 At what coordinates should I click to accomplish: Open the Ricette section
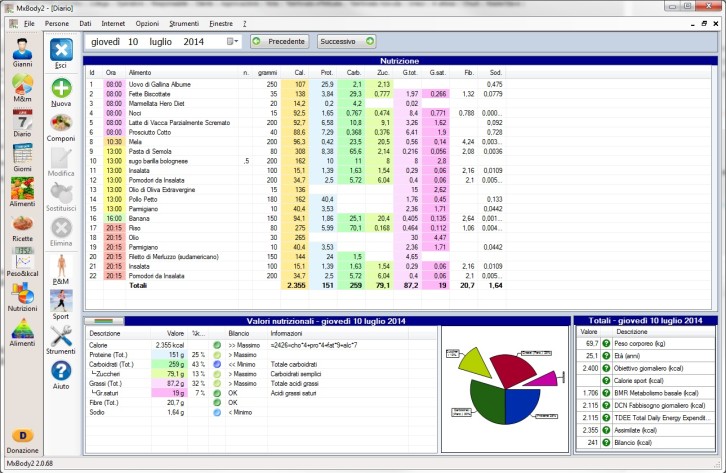click(x=22, y=229)
